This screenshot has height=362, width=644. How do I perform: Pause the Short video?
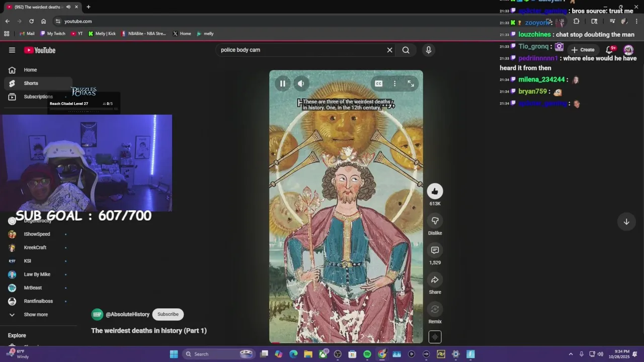coord(283,84)
